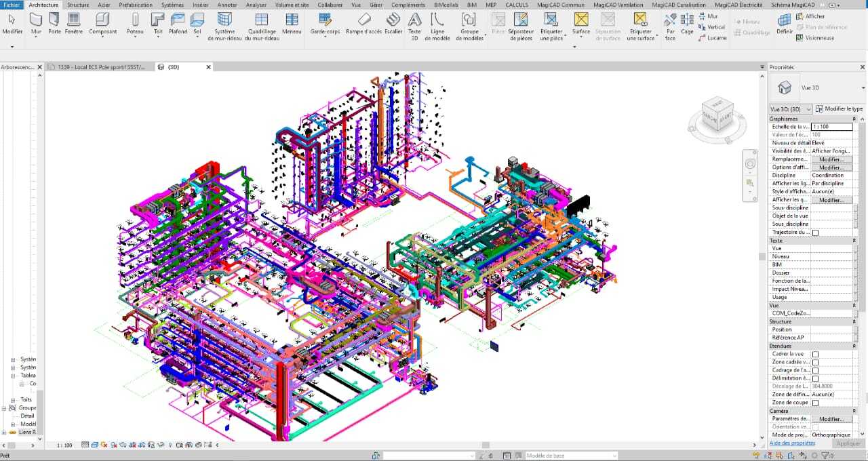Switch to the 1339 - Local ECS view tab
Screen dimensions: 868x461
(x=102, y=67)
